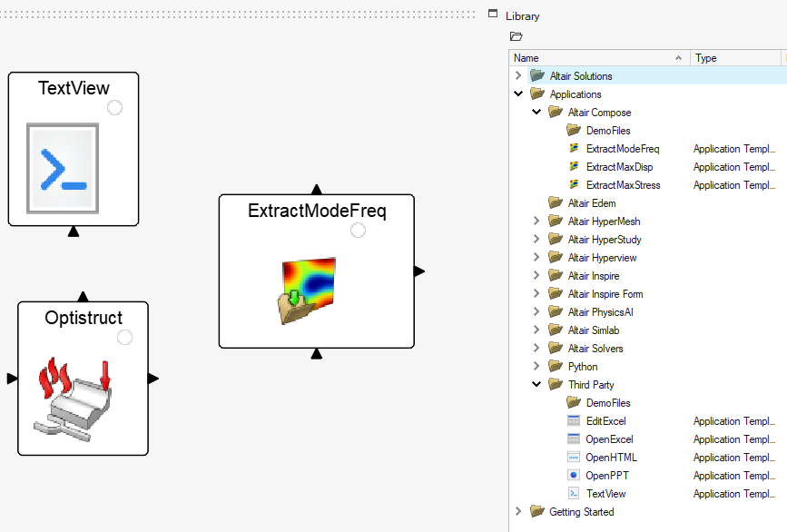Select the ExtractMaxDisp library entry
Screen dimensions: 787x532
pyautogui.click(x=619, y=167)
